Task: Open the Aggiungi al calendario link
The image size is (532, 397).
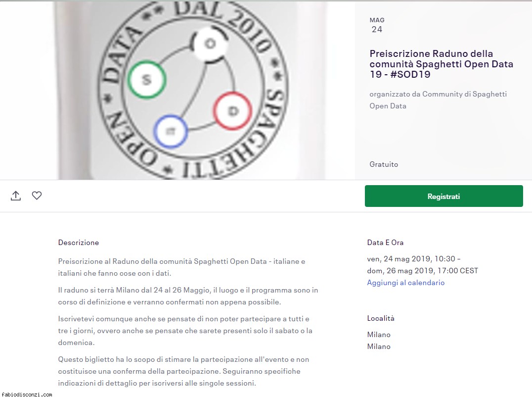Action: point(405,283)
